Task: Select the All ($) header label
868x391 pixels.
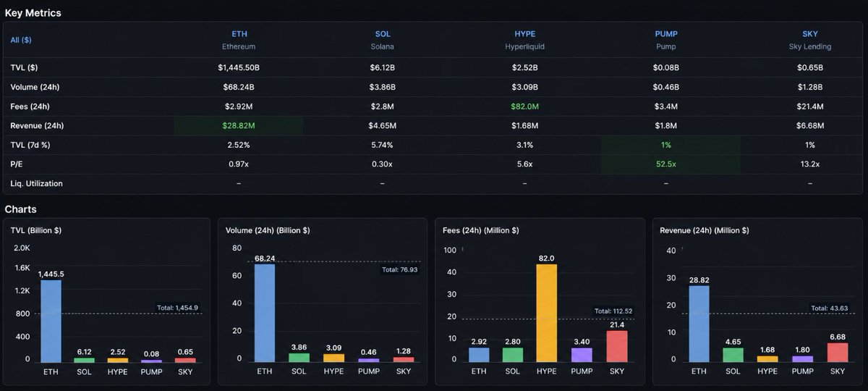Action: 21,40
